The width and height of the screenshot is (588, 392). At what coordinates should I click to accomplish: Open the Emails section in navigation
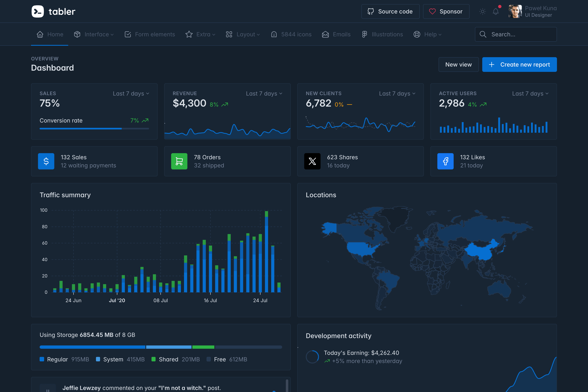tap(336, 34)
